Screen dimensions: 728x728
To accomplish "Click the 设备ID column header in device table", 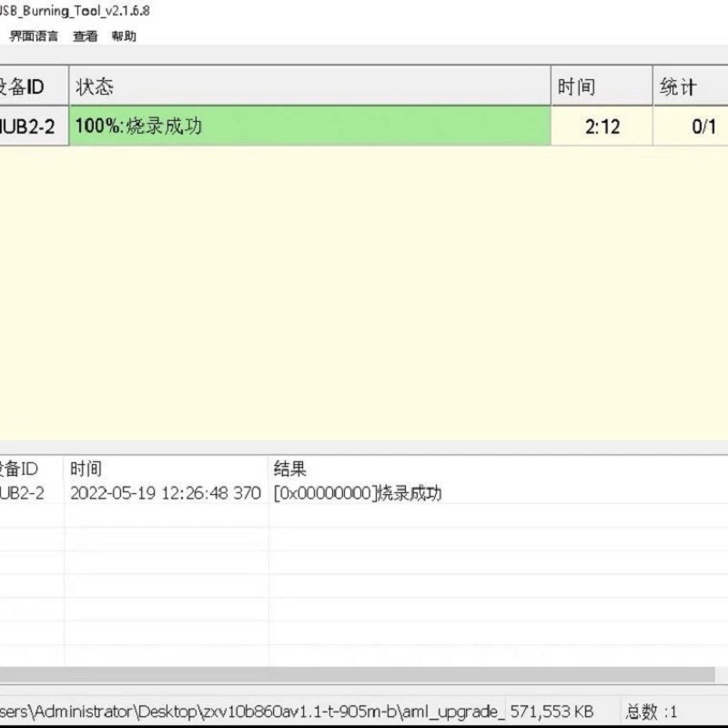I will coord(34,86).
